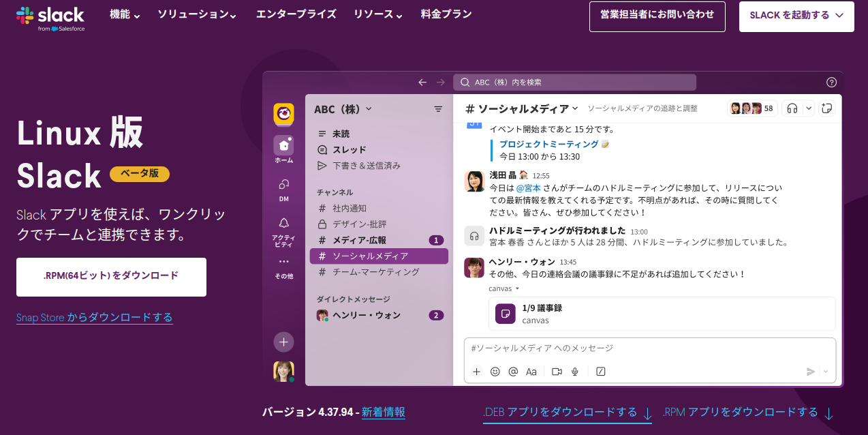The image size is (868, 435).
Task: Start a huddle with headphones icon
Action: coord(792,108)
